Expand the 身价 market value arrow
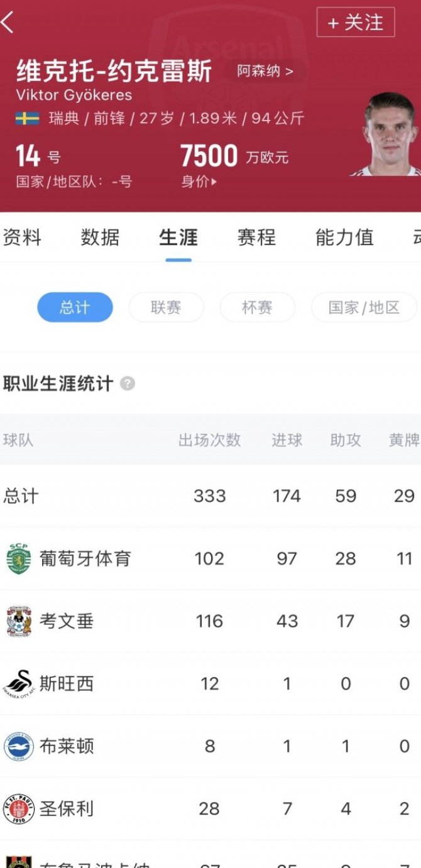The width and height of the screenshot is (421, 868). tap(214, 182)
